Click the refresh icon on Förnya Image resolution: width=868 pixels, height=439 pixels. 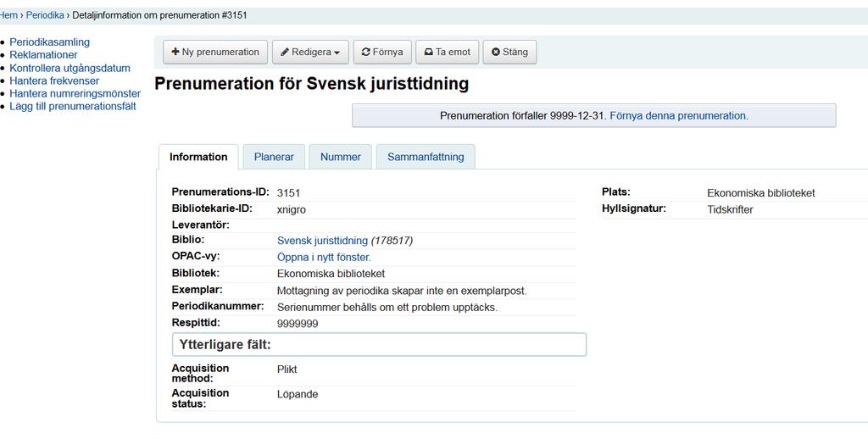366,52
